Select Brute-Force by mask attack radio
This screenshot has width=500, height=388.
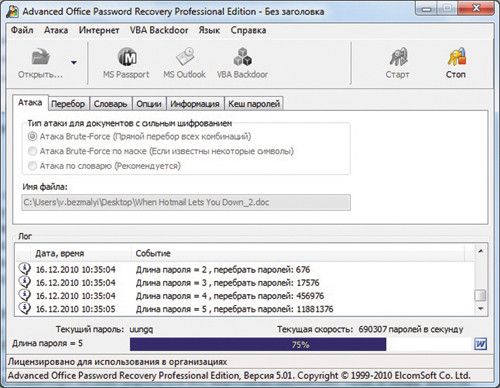[32, 151]
